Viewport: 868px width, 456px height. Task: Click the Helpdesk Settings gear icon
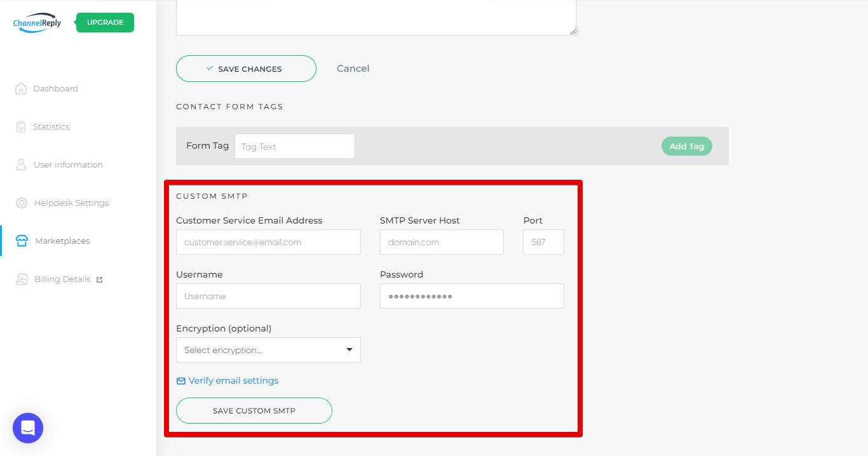coord(22,203)
